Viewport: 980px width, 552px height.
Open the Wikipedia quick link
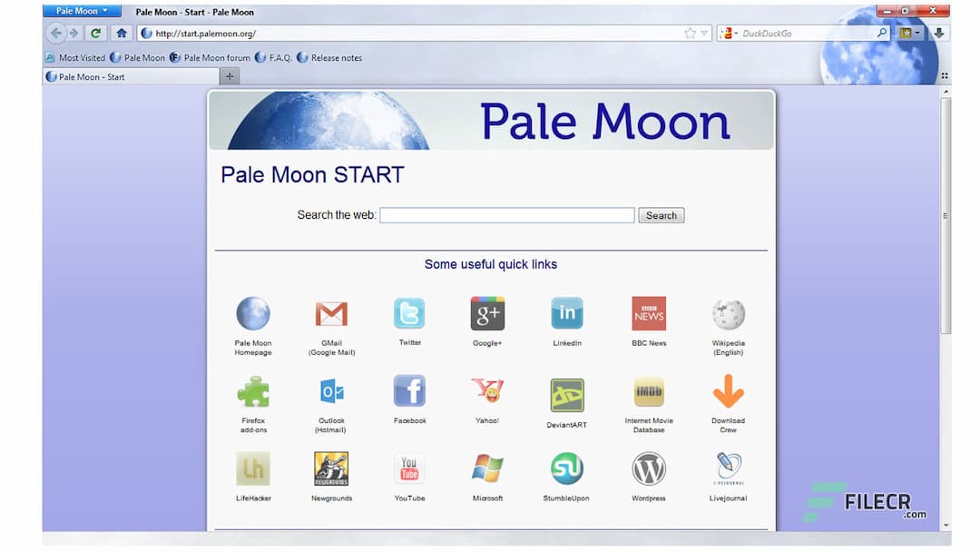pos(727,313)
